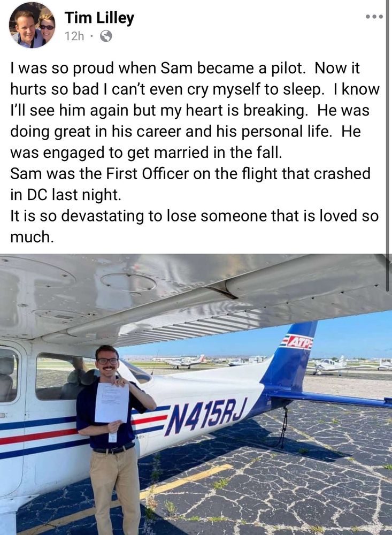
Task: Click the scrollbar on the right edge
Action: [x=388, y=145]
